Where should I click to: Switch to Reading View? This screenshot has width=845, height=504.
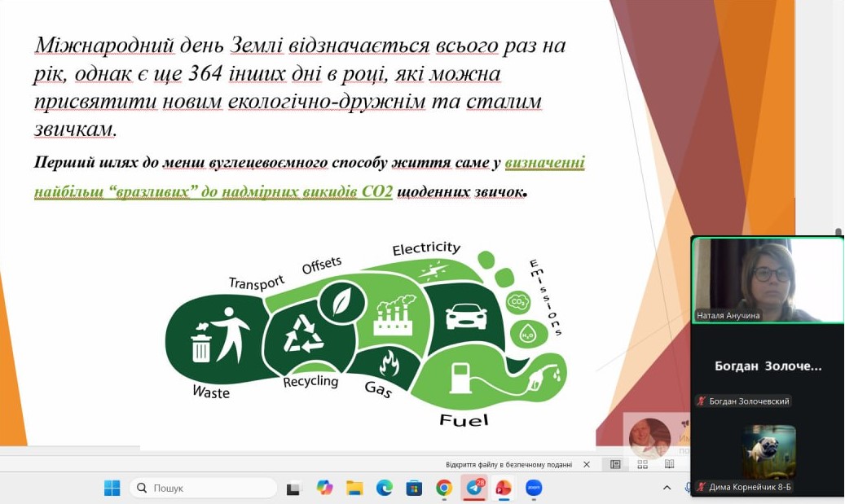point(669,465)
